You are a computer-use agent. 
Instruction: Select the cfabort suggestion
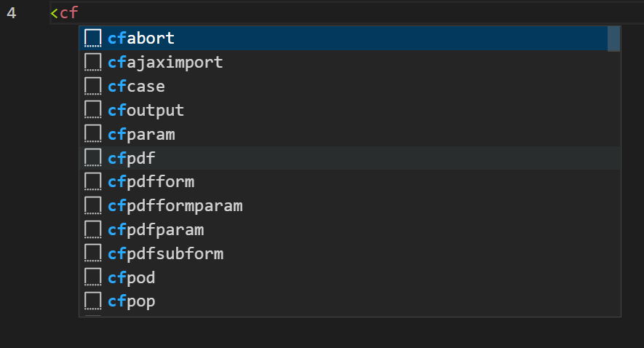point(140,39)
